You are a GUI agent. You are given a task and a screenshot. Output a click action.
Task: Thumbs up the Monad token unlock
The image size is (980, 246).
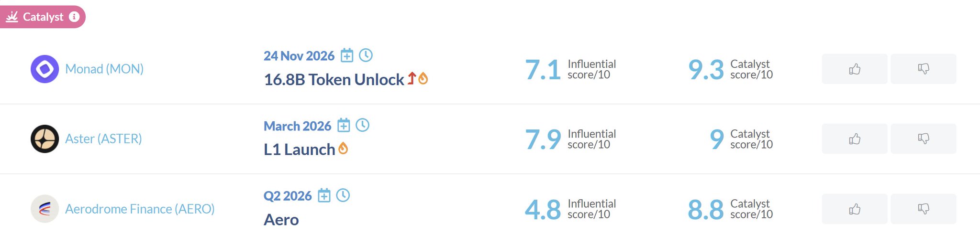pyautogui.click(x=854, y=69)
